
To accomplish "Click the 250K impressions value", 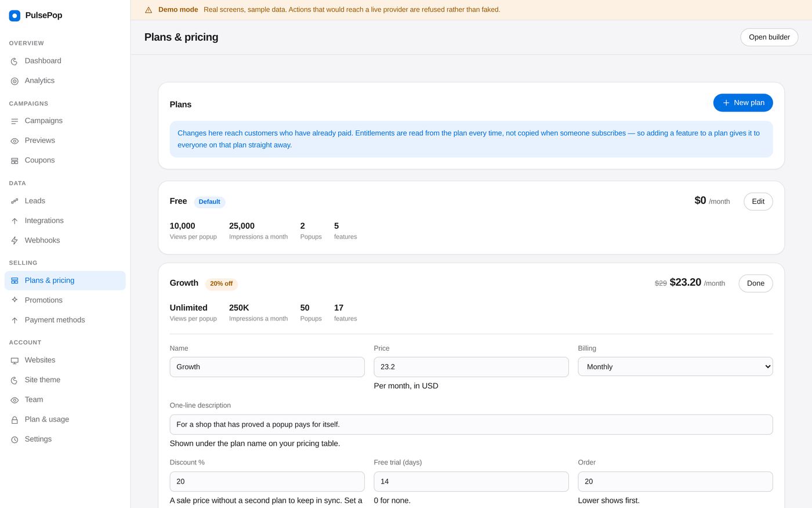I will pos(239,308).
